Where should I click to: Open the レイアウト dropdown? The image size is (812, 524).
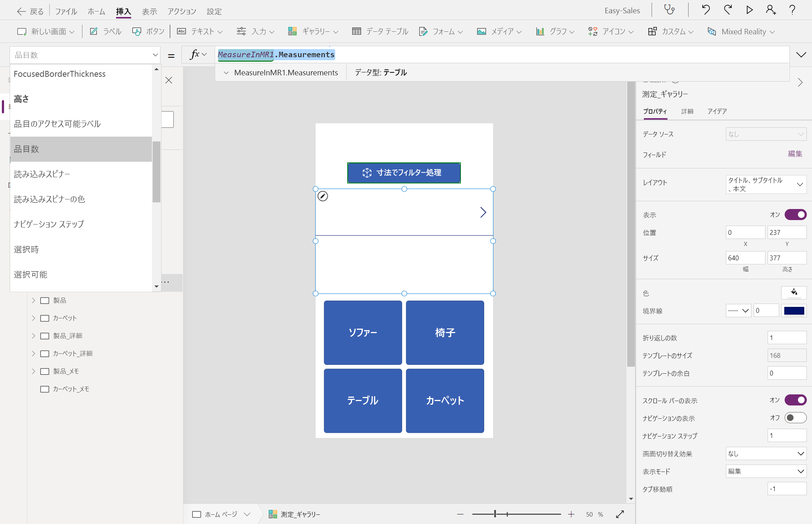coord(765,184)
